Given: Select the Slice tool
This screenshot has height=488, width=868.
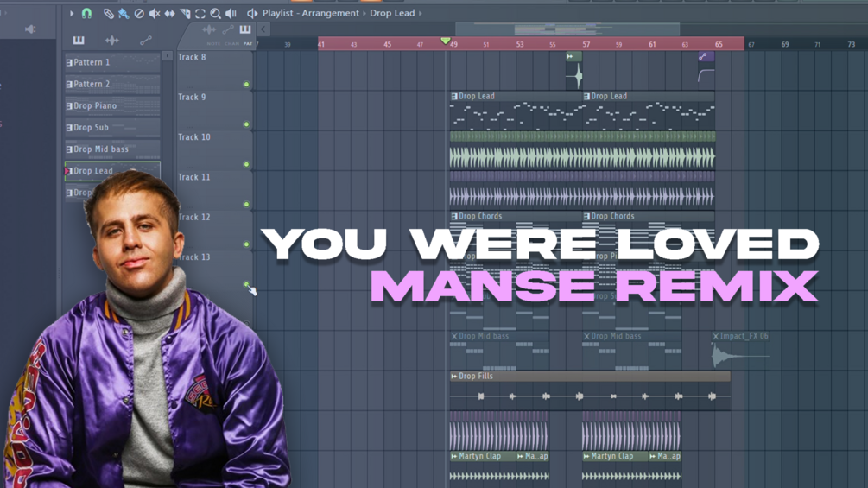Looking at the screenshot, I should (186, 13).
